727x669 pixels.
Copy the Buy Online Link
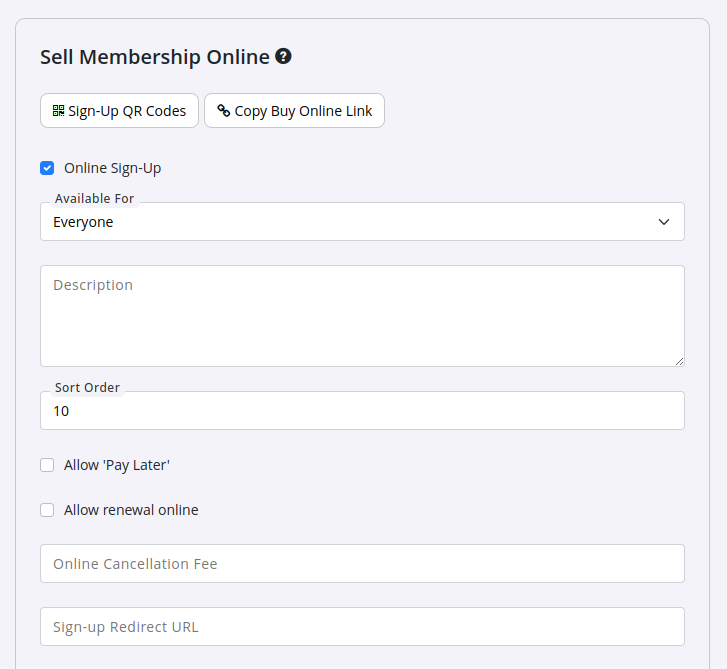294,111
